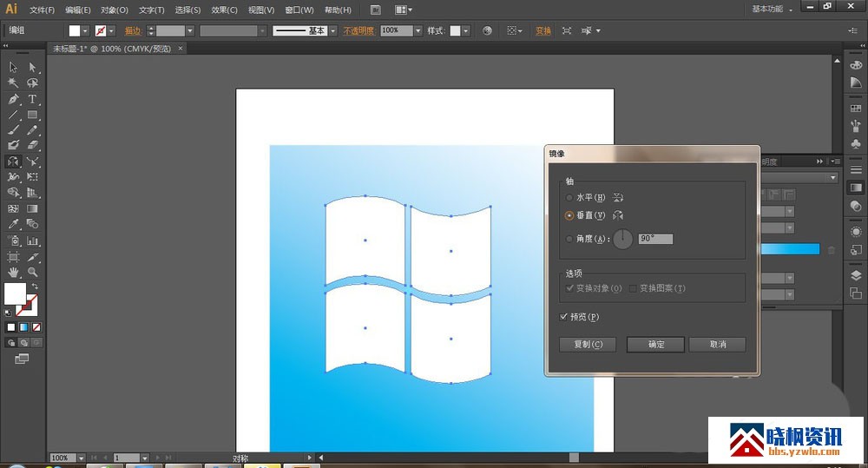Viewport: 868px width, 468px height.
Task: Open the zoom level dropdown in status bar
Action: click(81, 458)
